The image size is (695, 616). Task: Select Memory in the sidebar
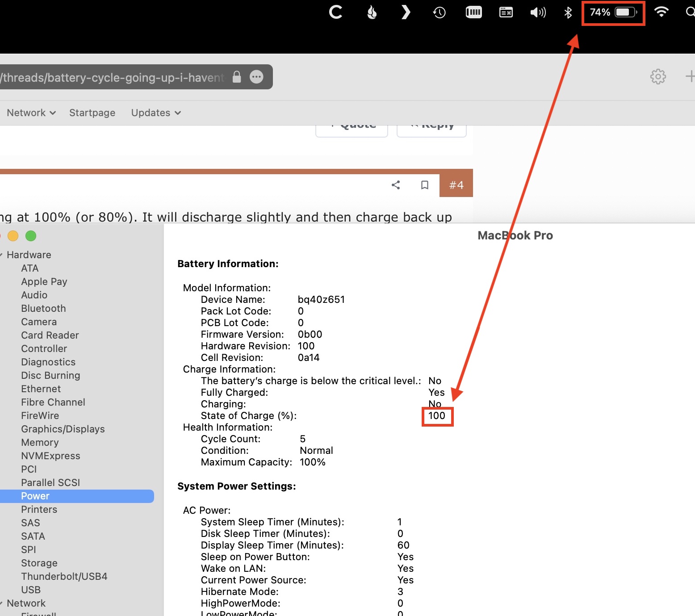[40, 442]
